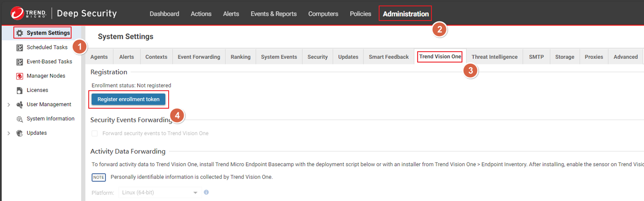This screenshot has width=644, height=201.
Task: Expand the Updates tree node
Action: point(9,133)
